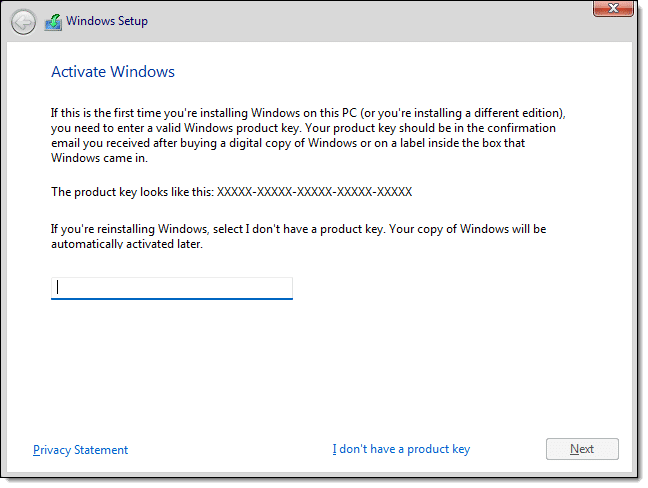
Task: Focus the product key input field
Action: (172, 288)
